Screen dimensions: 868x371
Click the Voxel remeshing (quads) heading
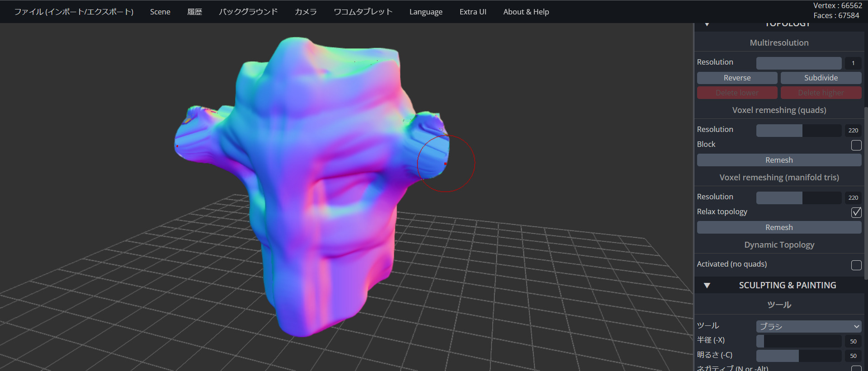click(779, 110)
